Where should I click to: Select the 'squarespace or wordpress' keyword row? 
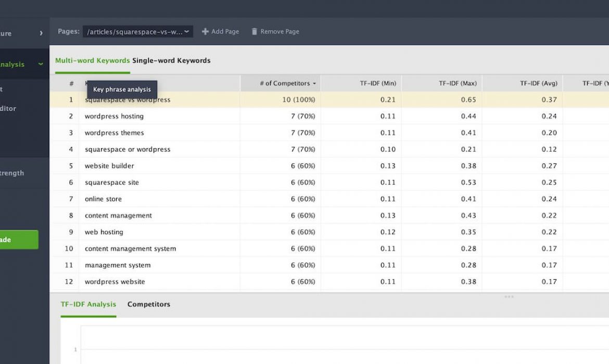click(329, 149)
